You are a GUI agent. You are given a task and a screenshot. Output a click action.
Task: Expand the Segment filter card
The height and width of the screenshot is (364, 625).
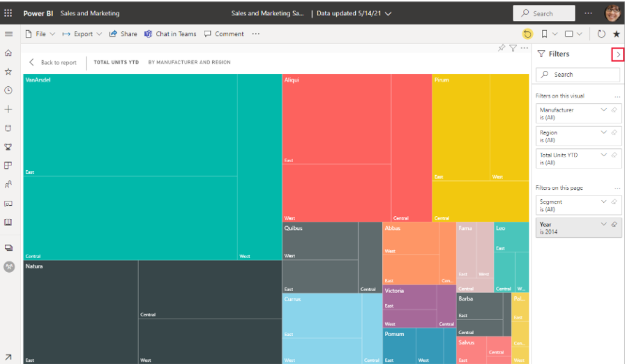603,202
